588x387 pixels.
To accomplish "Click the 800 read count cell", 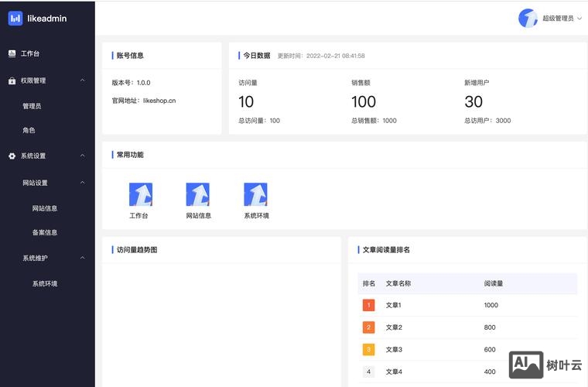I will pyautogui.click(x=490, y=327).
